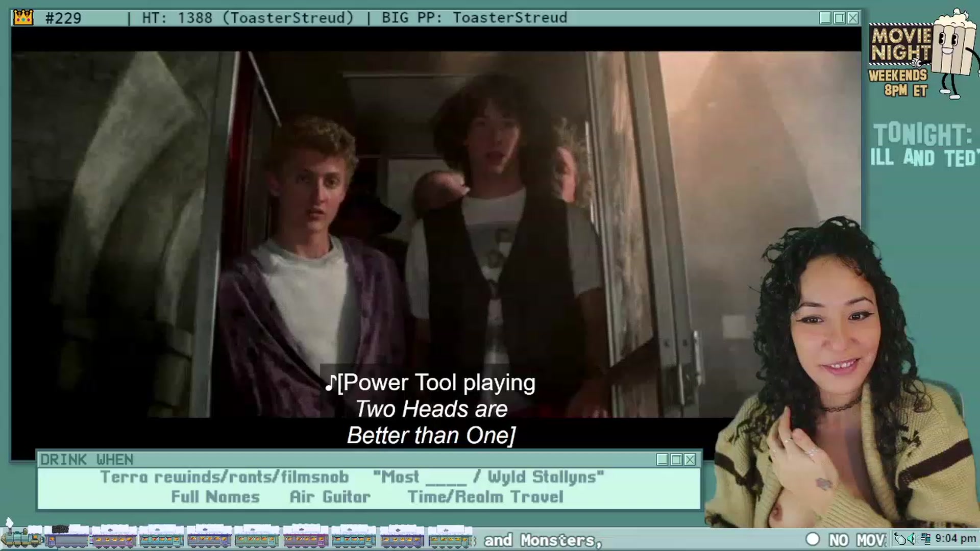This screenshot has height=551, width=980.
Task: Maximize the DRINK WHEN window
Action: click(x=676, y=460)
